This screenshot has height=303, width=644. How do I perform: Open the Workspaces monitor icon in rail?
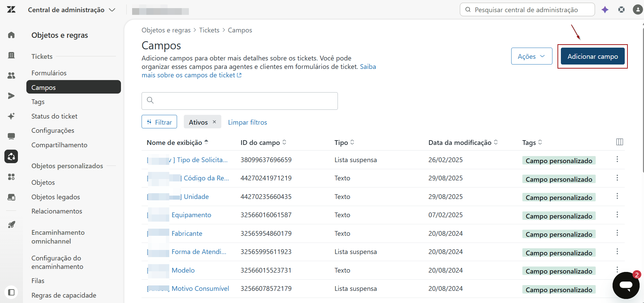click(x=11, y=136)
